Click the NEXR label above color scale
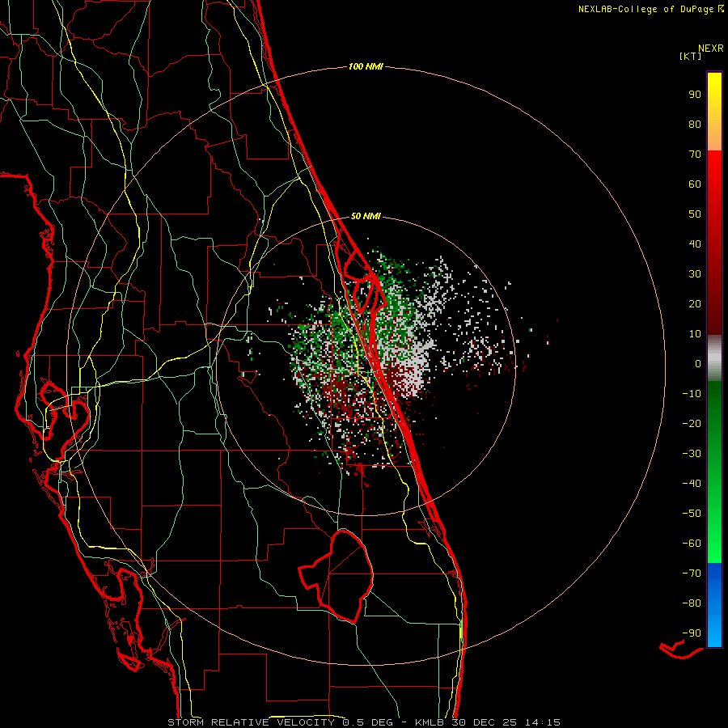Screen dimensions: 728x728 point(711,49)
